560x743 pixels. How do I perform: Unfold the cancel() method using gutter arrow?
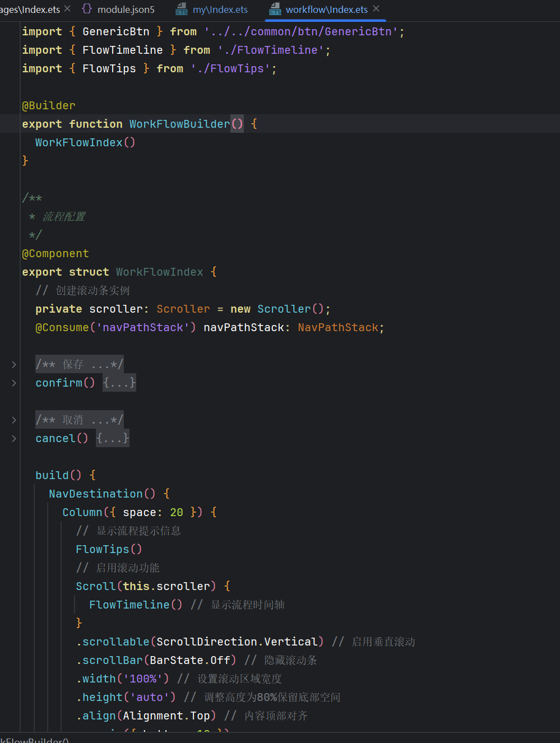point(14,439)
